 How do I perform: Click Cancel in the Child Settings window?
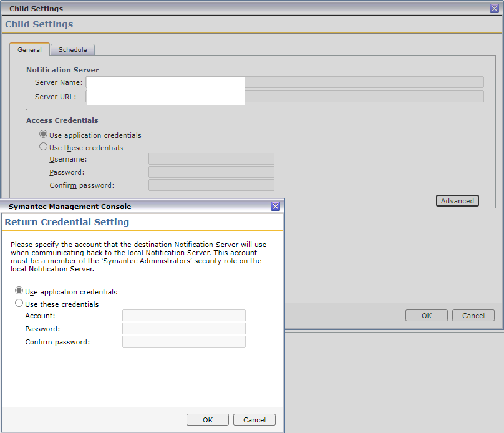click(473, 315)
